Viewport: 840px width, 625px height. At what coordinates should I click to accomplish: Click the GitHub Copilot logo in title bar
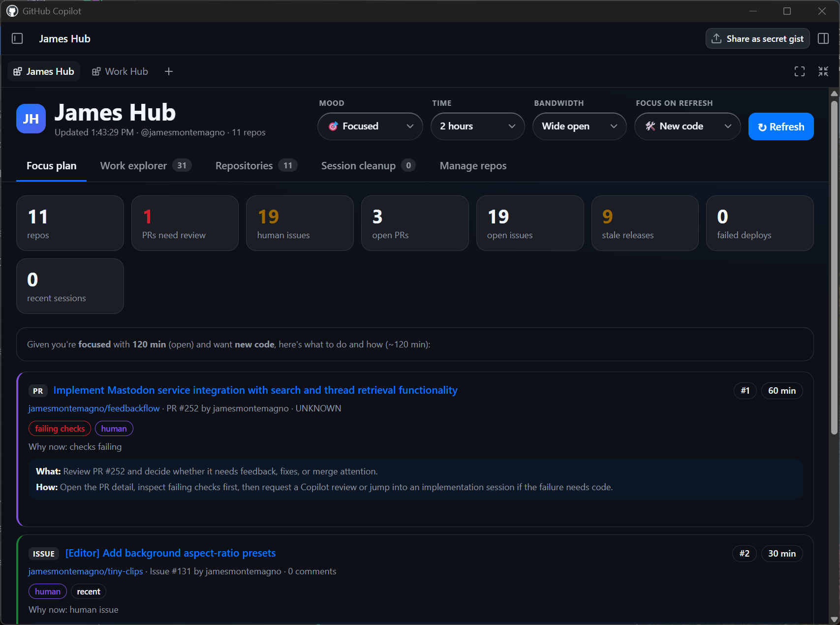point(12,11)
